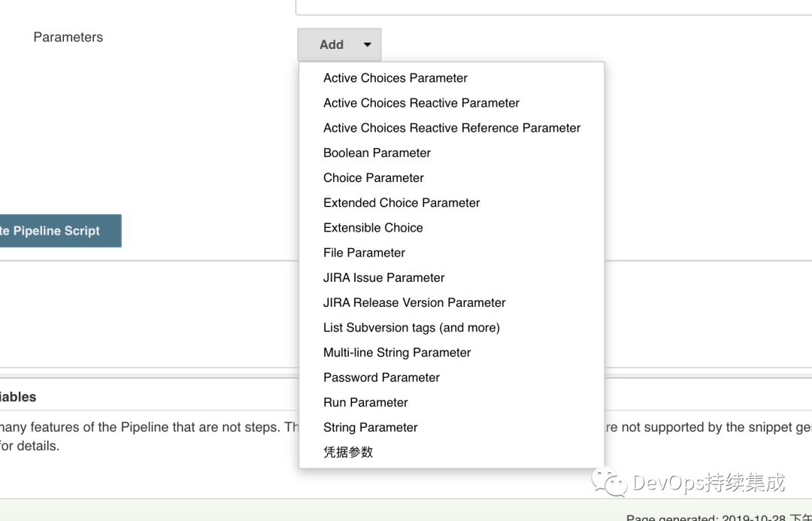
Task: Select Extensible Choice entry
Action: point(373,227)
